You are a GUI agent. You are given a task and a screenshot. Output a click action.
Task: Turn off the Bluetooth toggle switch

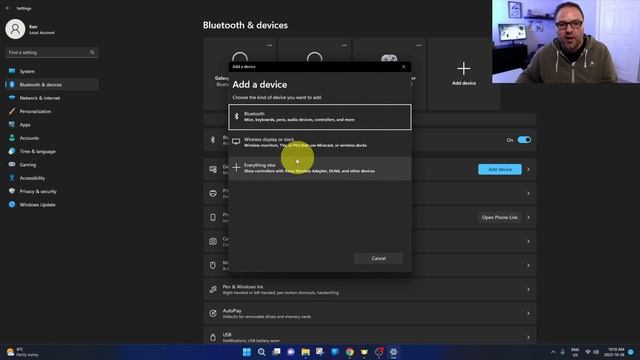524,140
